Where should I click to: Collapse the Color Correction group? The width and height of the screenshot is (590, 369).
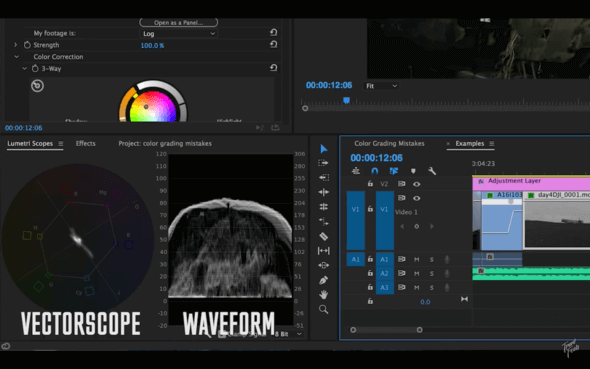[17, 57]
